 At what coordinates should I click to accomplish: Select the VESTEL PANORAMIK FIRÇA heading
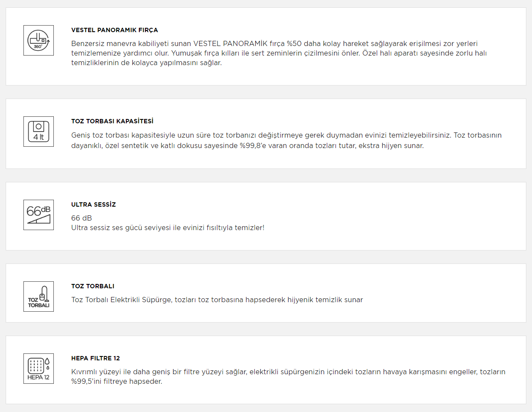point(115,30)
